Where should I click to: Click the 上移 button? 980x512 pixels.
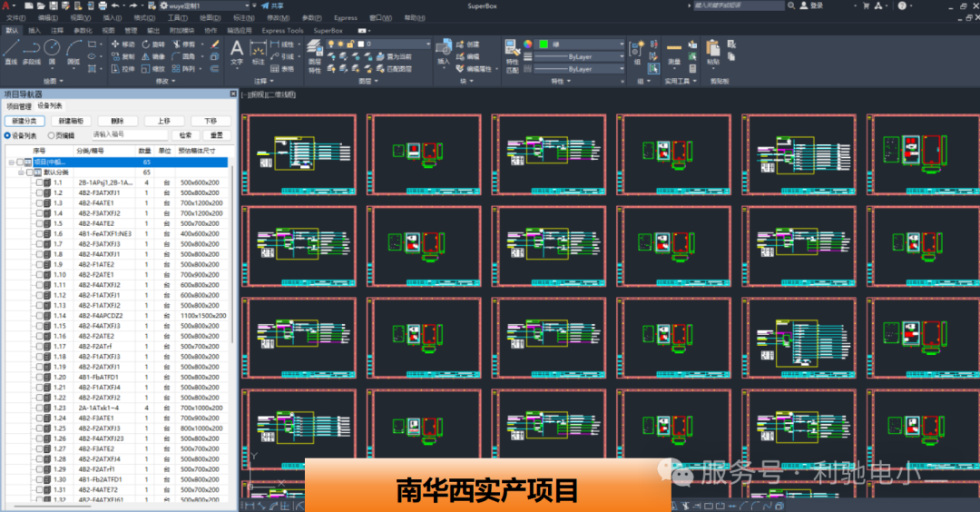coord(163,121)
